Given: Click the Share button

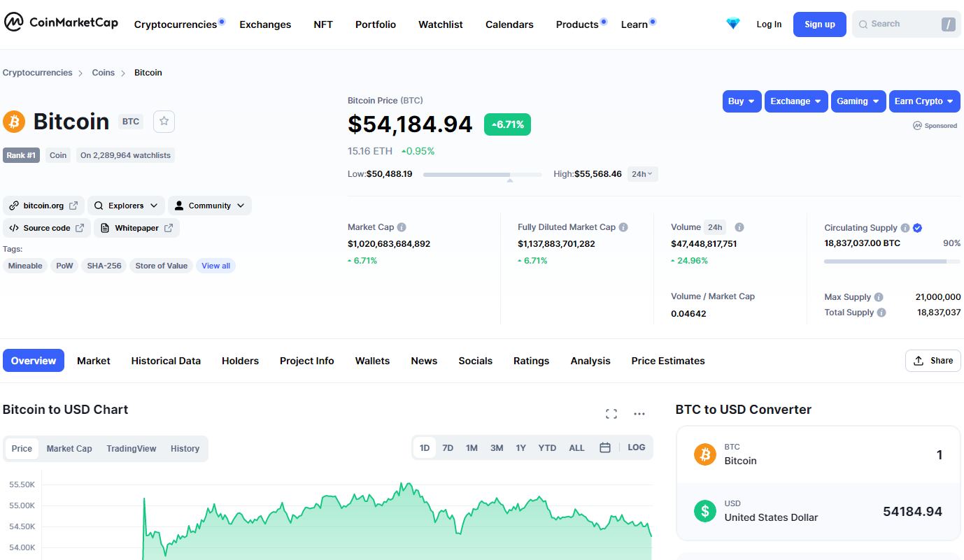Looking at the screenshot, I should 933,361.
